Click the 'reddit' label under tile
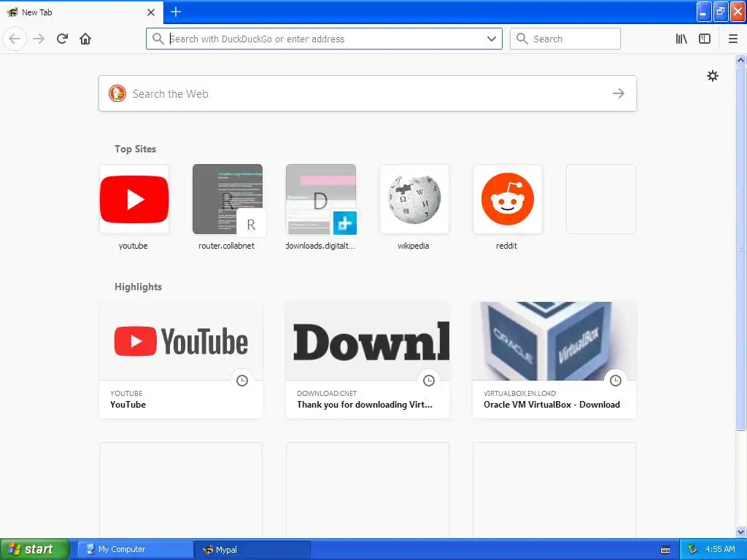The height and width of the screenshot is (560, 747). click(506, 246)
